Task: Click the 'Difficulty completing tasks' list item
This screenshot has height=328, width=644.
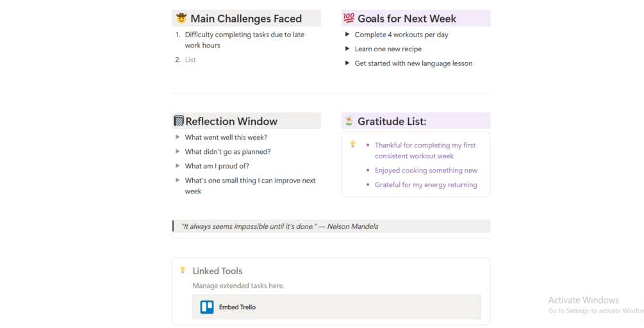Action: (244, 40)
